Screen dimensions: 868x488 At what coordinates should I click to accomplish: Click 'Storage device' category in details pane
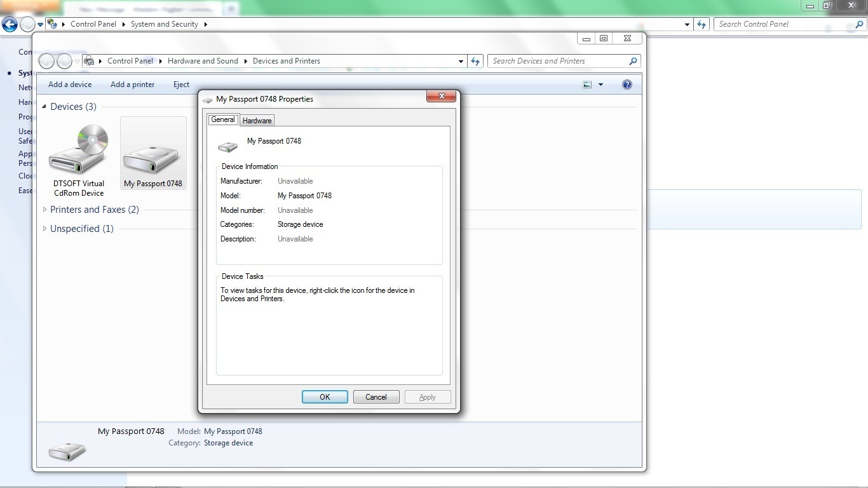point(228,443)
